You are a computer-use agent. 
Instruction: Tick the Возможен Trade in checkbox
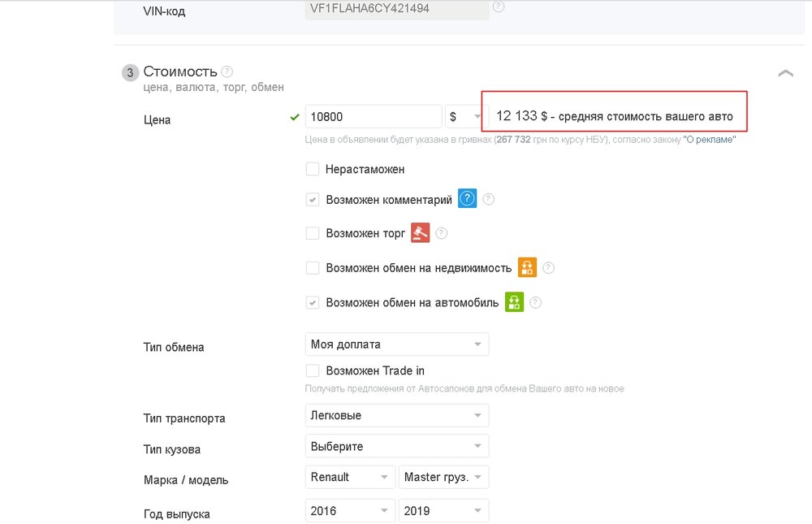pos(313,370)
